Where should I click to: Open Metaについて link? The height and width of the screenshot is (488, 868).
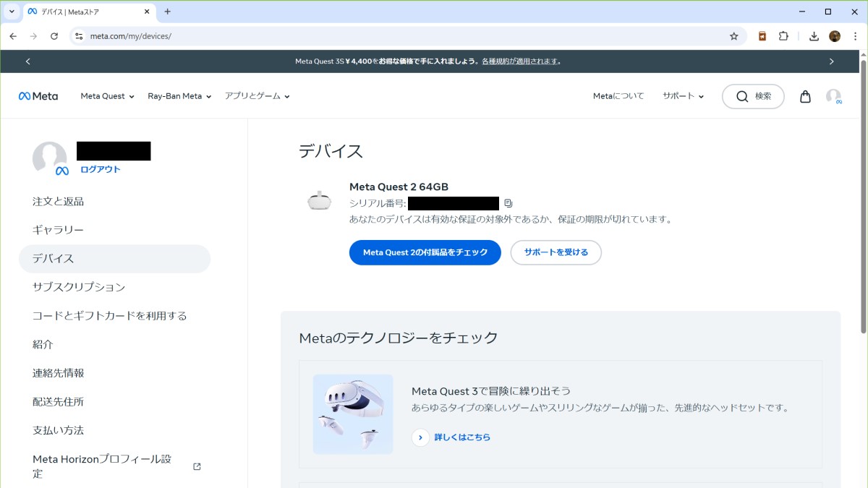618,96
